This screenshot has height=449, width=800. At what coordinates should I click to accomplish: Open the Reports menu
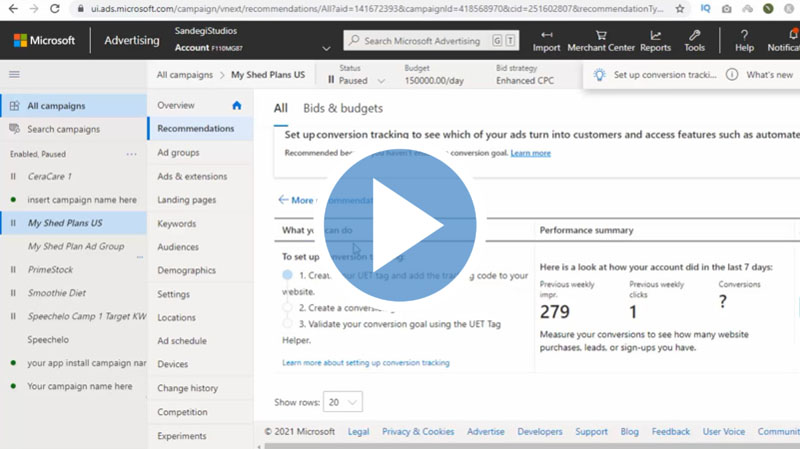(655, 41)
